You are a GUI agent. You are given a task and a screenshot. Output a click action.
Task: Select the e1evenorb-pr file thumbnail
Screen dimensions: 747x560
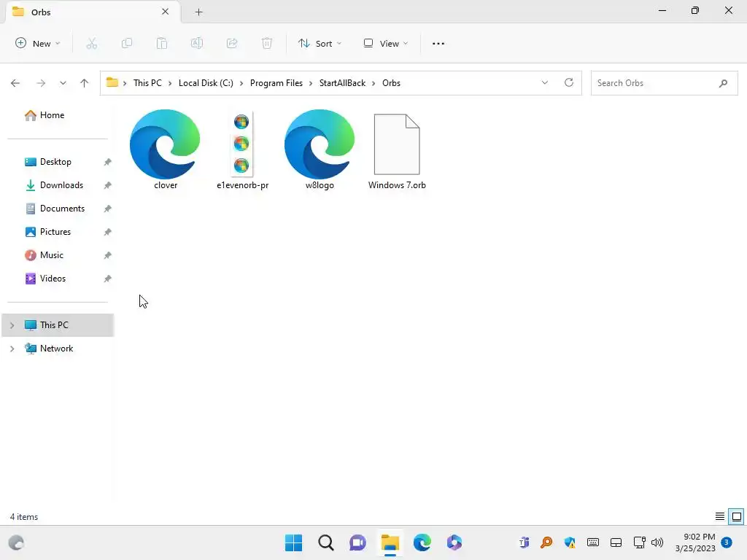pyautogui.click(x=242, y=144)
